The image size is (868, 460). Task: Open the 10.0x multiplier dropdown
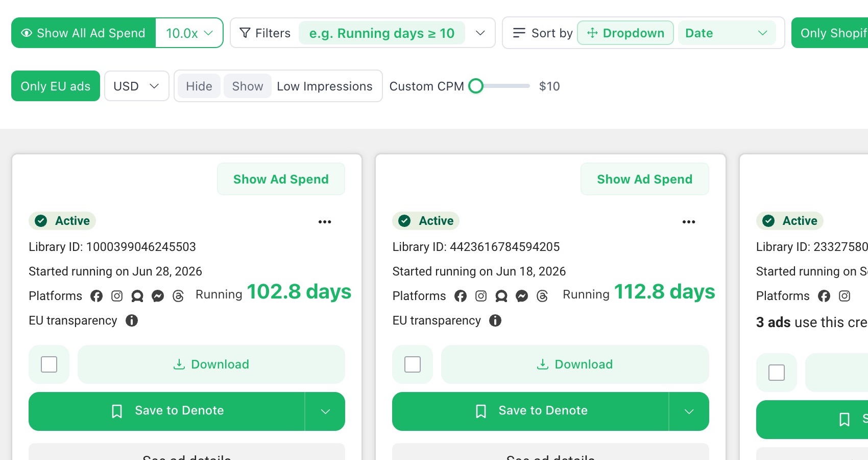click(189, 33)
